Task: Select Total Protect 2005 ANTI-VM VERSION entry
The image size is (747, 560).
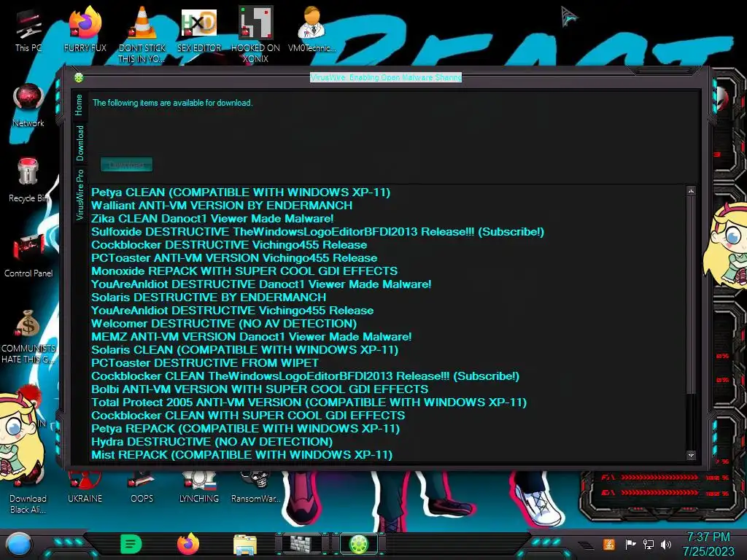Action: [309, 402]
